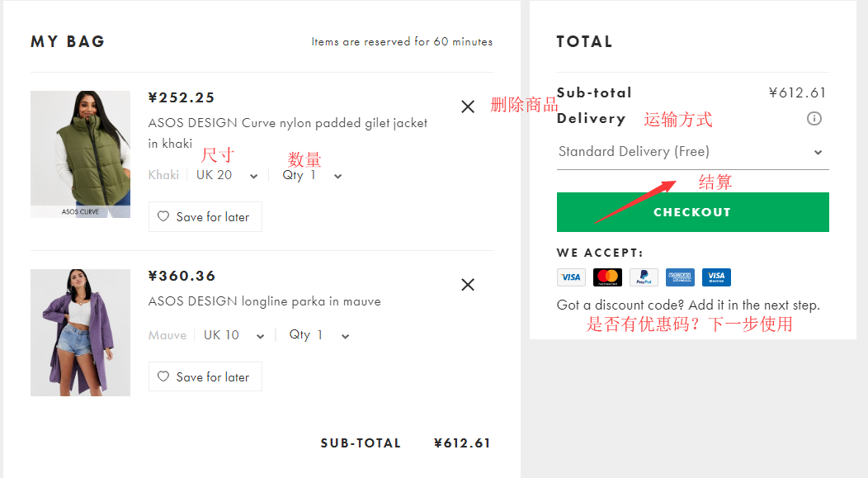
Task: Open size dropdown UK 20 for gilet
Action: [x=227, y=175]
